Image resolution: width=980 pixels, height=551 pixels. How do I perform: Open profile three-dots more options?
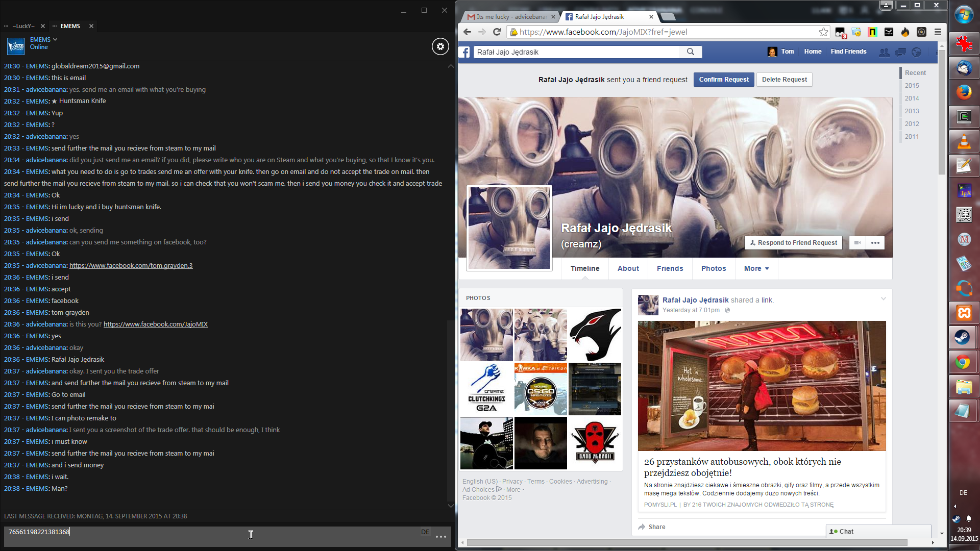click(875, 243)
